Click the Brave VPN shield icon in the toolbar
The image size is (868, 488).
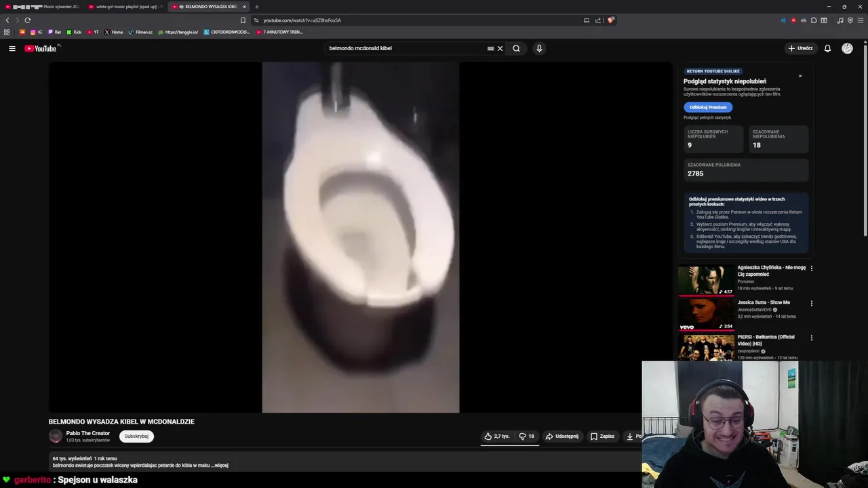pos(850,20)
